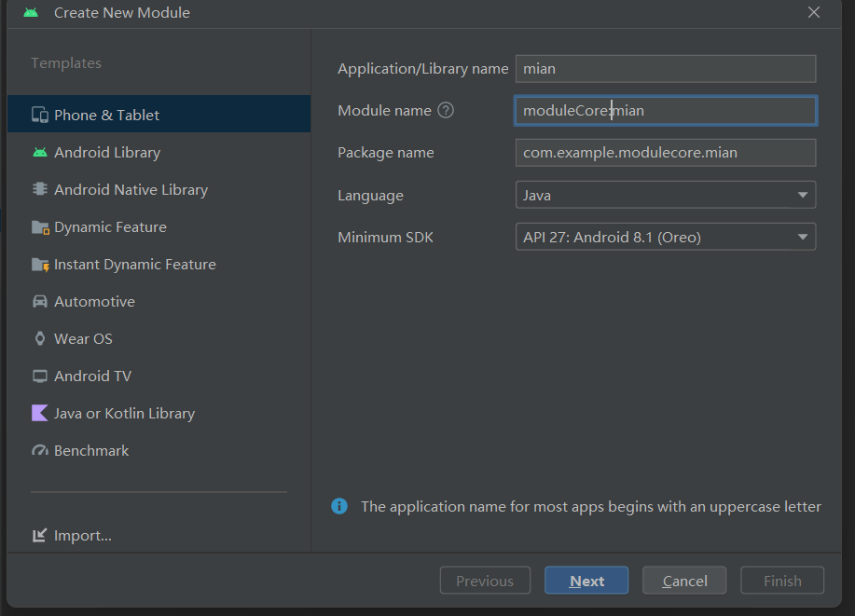Open the Language dropdown arrow
855x616 pixels.
[802, 195]
